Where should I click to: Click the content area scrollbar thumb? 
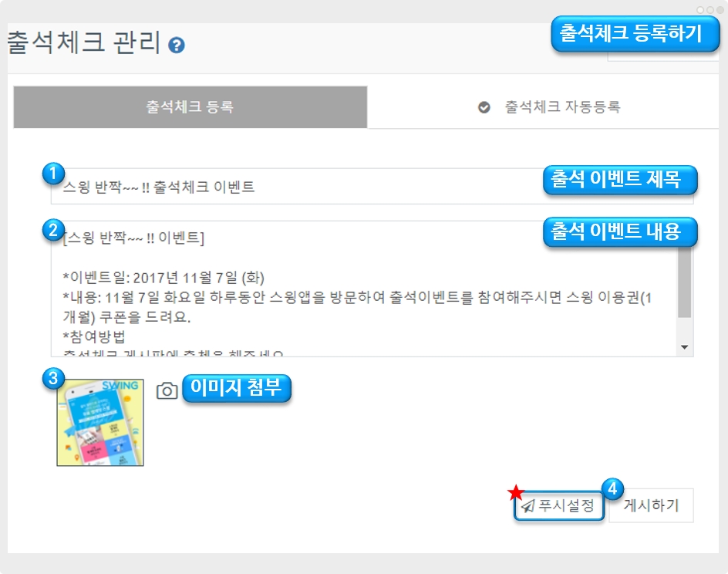(x=684, y=282)
